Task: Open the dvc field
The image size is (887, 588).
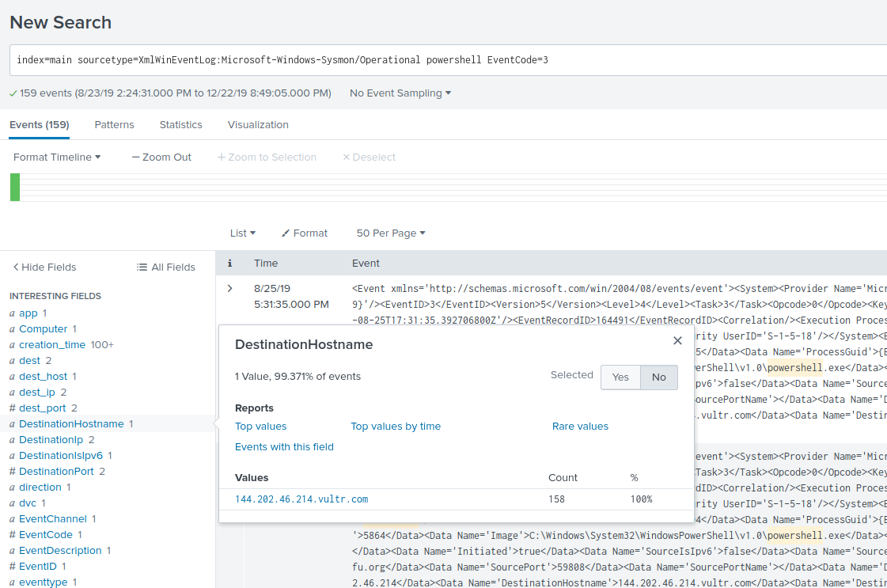Action: coord(28,503)
